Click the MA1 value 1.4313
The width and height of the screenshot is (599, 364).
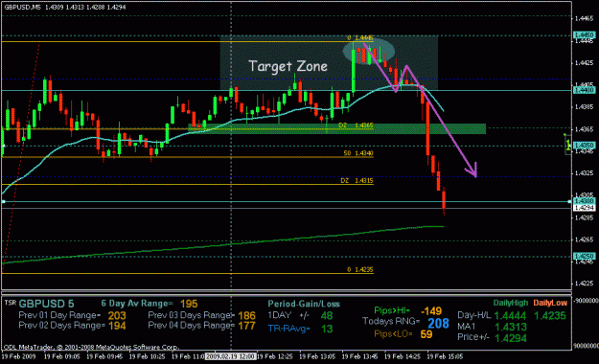pos(511,327)
